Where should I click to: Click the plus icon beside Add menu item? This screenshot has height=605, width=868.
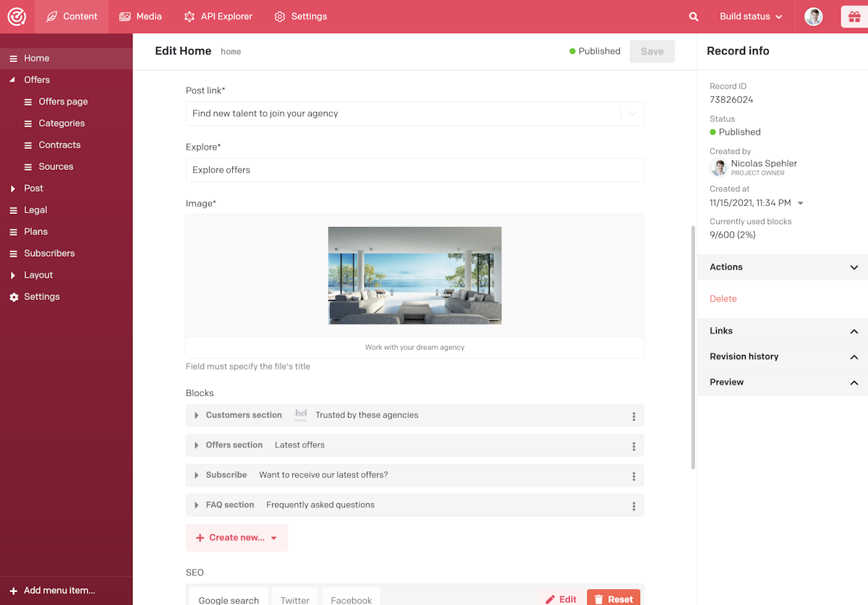tap(14, 591)
